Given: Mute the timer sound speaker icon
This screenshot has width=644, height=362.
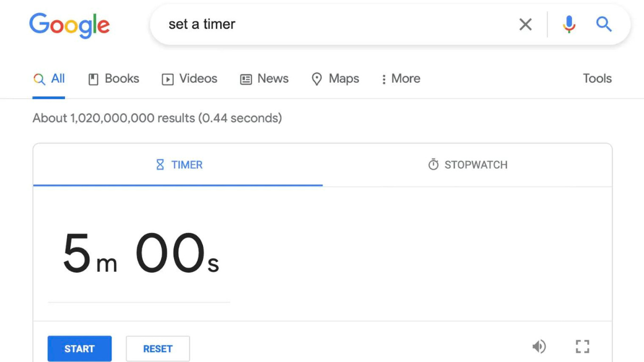Looking at the screenshot, I should [539, 346].
